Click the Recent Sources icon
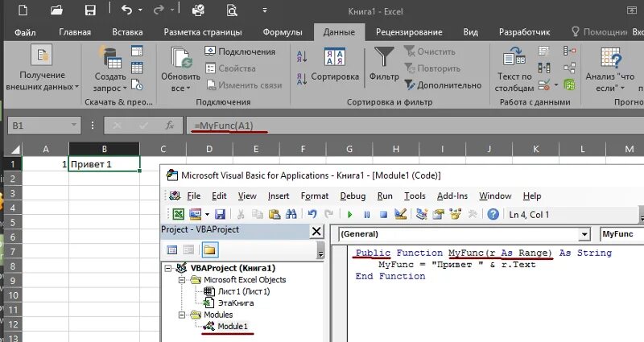This screenshot has width=644, height=342. coord(137,84)
